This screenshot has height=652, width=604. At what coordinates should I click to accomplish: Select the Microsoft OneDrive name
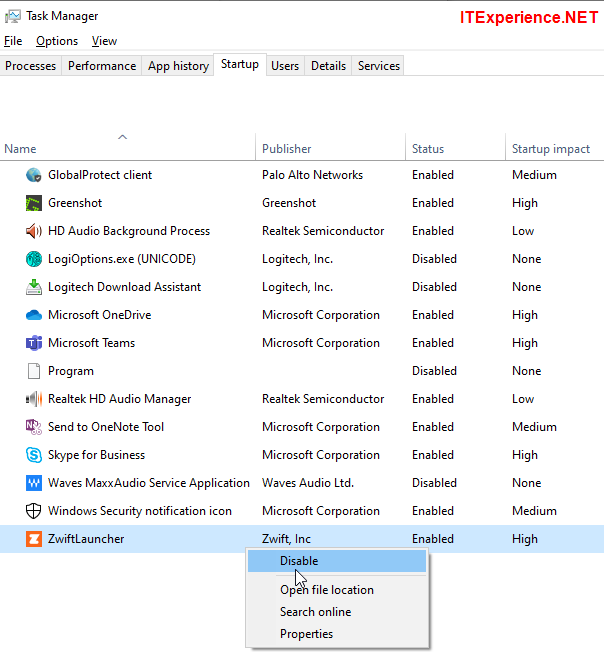(99, 315)
